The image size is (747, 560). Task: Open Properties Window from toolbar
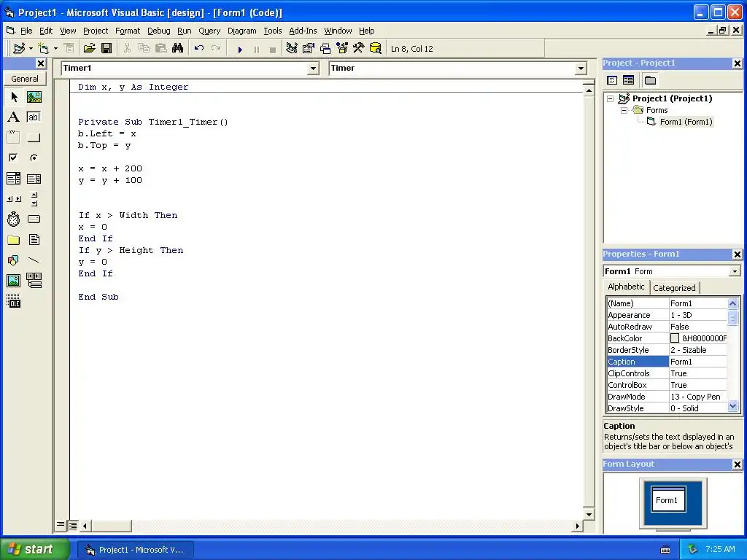pos(309,48)
